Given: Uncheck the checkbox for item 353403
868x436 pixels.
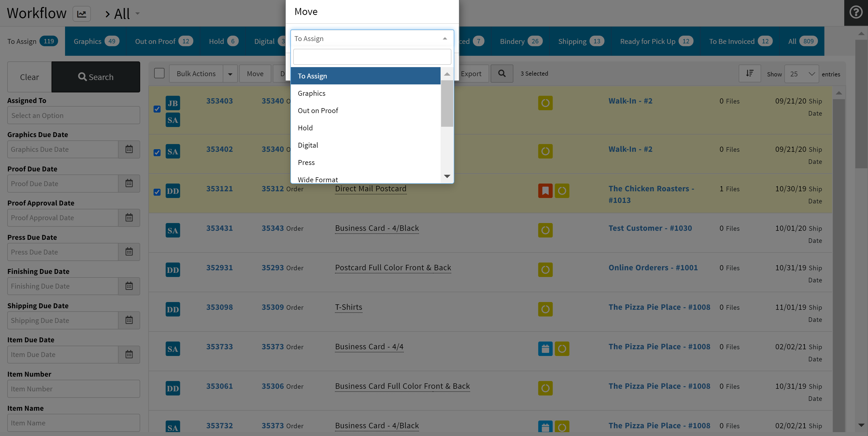Looking at the screenshot, I should pos(157,109).
